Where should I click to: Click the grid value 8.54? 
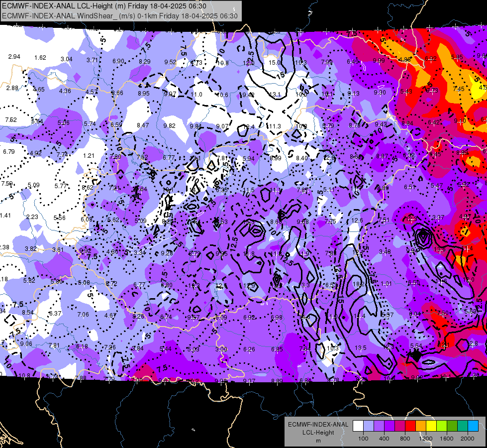[x=28, y=312]
